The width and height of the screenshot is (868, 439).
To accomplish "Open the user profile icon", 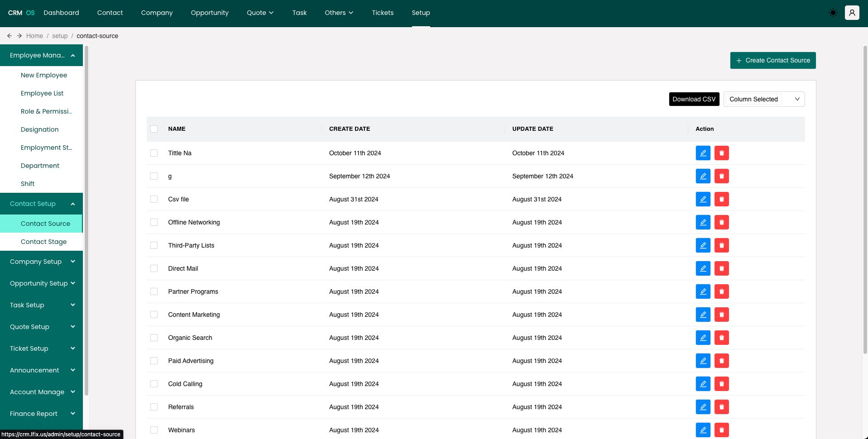I will (852, 13).
